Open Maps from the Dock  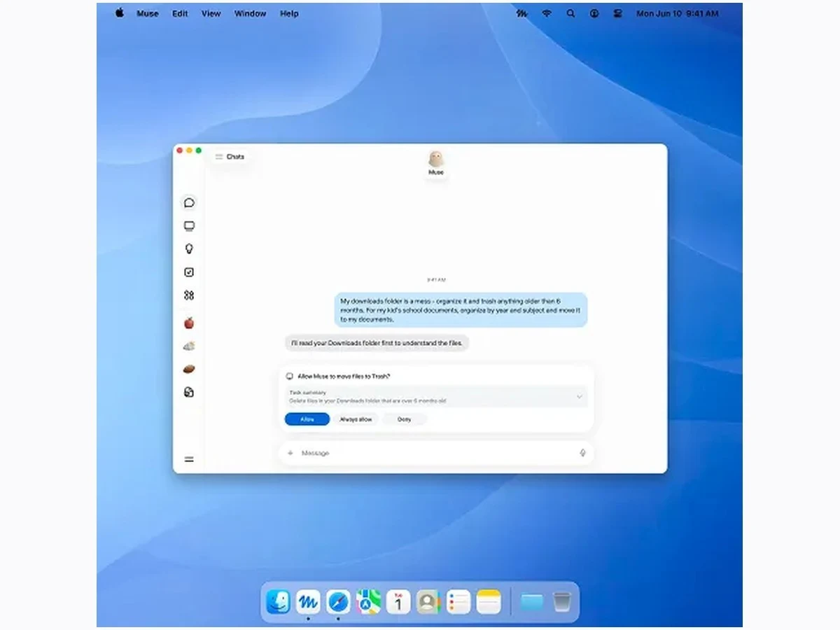pos(368,601)
